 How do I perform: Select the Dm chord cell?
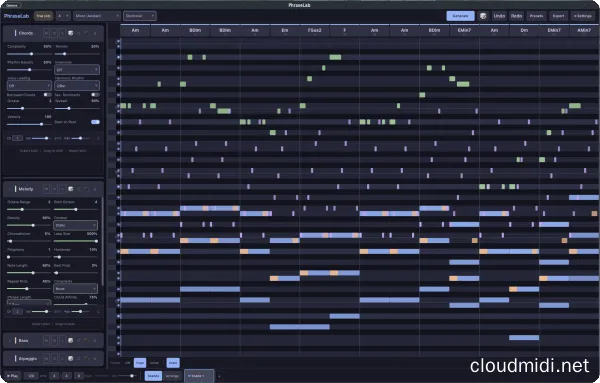[x=524, y=31]
